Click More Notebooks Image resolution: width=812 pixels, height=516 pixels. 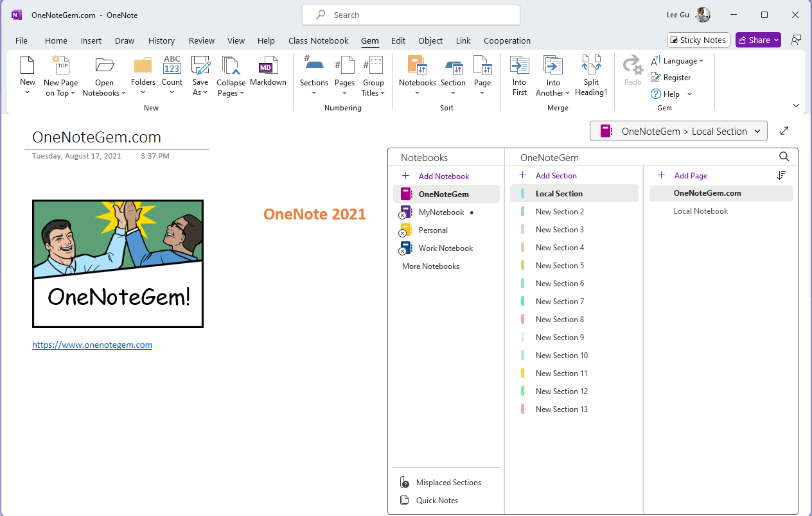(430, 266)
